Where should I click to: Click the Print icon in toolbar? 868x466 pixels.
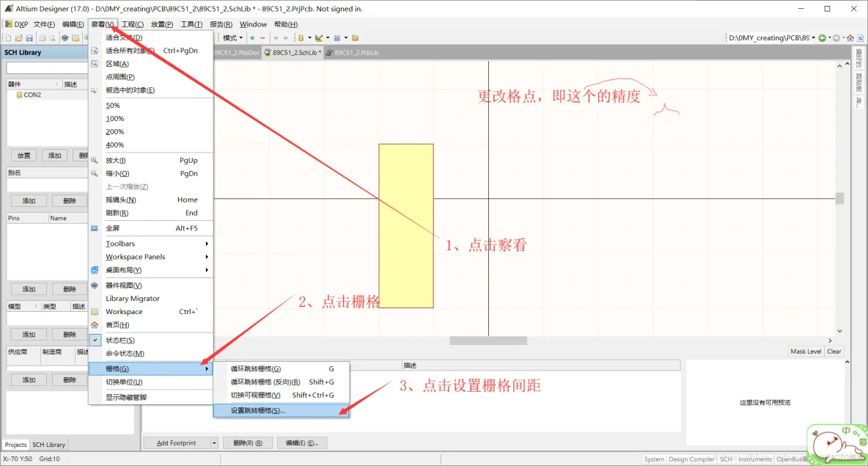coord(42,38)
